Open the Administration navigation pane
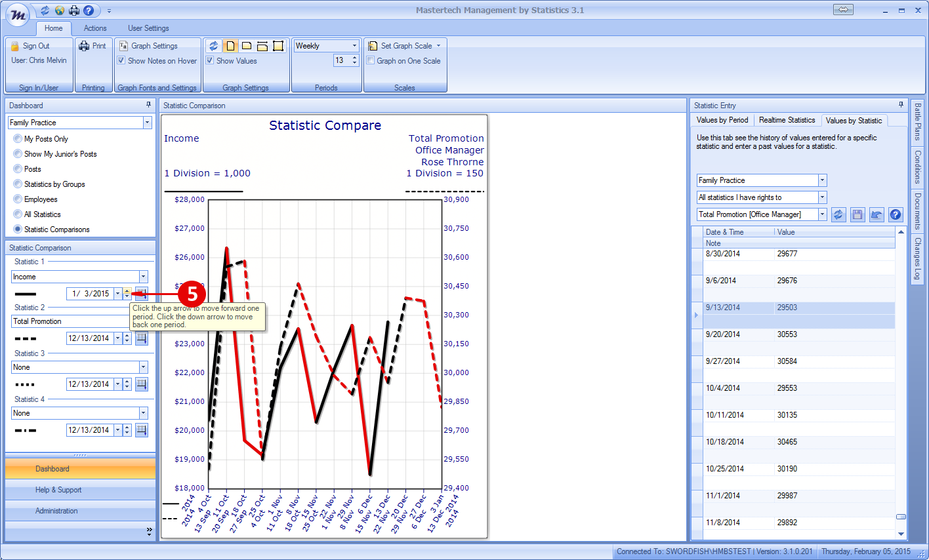This screenshot has height=560, width=929. tap(80, 511)
